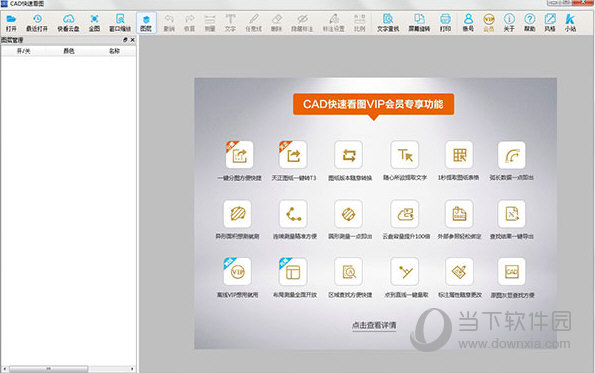Toggle the 图层 layers panel button

pyautogui.click(x=146, y=23)
